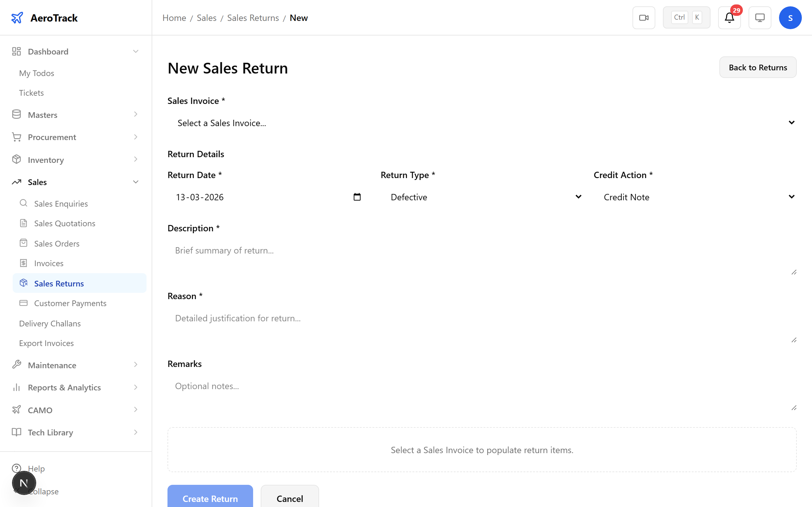812x507 pixels.
Task: Open the CAMO airplane icon
Action: (16, 410)
